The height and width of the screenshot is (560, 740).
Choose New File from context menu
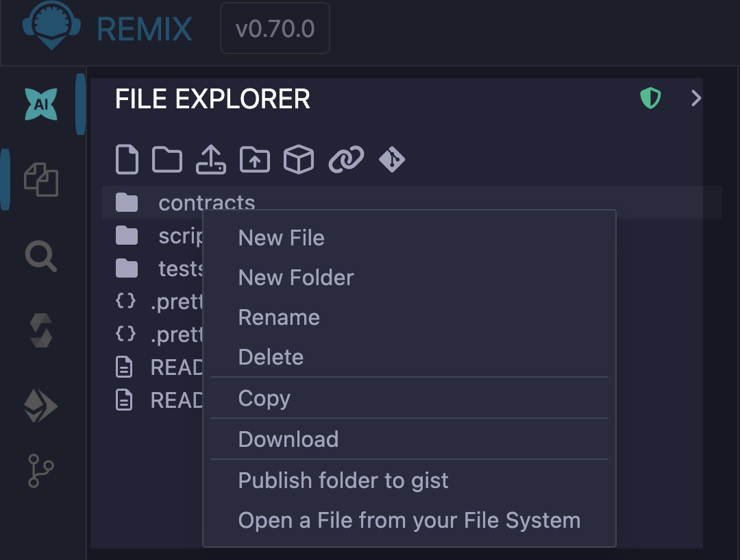[409, 238]
